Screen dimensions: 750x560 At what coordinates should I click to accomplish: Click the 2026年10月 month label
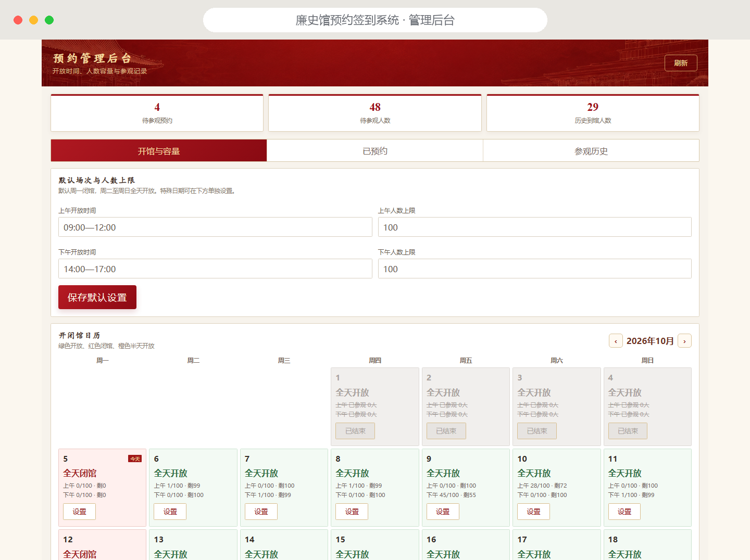pos(650,341)
